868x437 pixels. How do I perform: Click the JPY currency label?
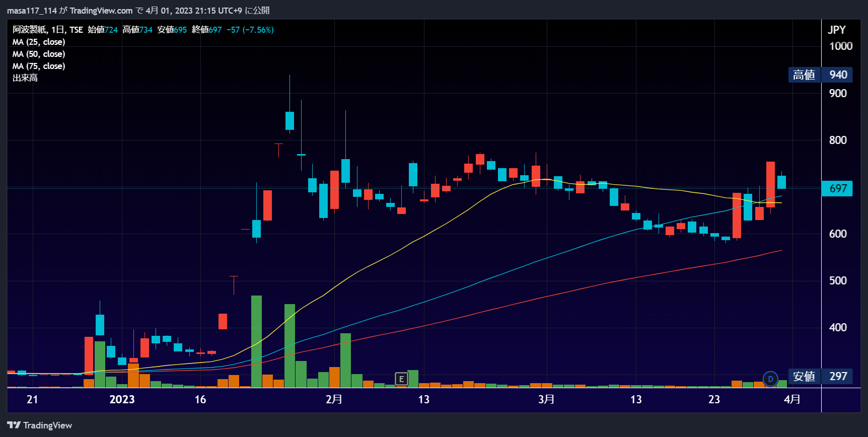tap(837, 30)
